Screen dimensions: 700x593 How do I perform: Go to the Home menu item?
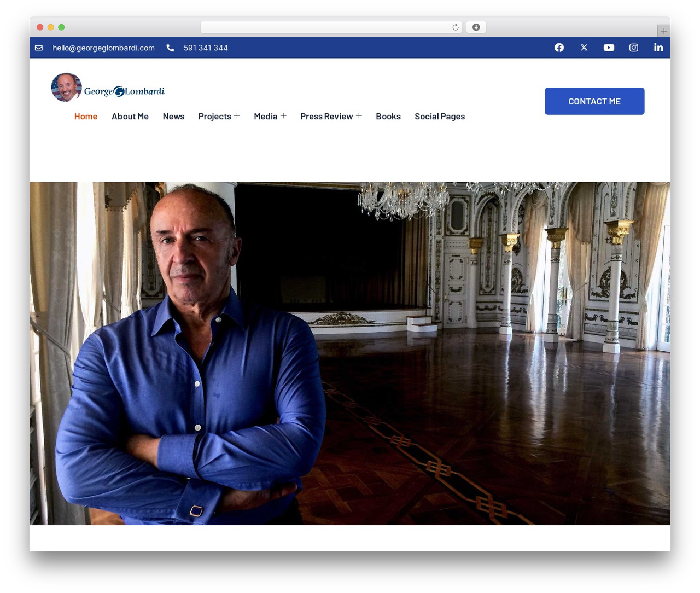pos(86,117)
